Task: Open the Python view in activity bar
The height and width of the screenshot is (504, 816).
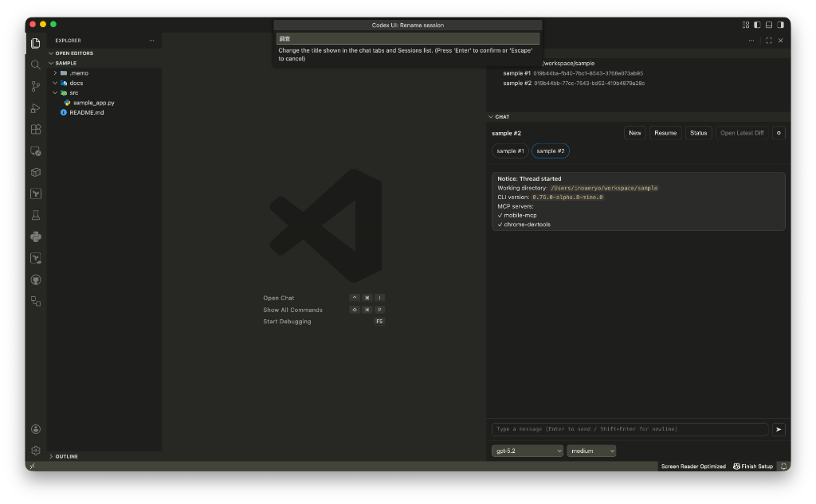Action: (x=36, y=236)
